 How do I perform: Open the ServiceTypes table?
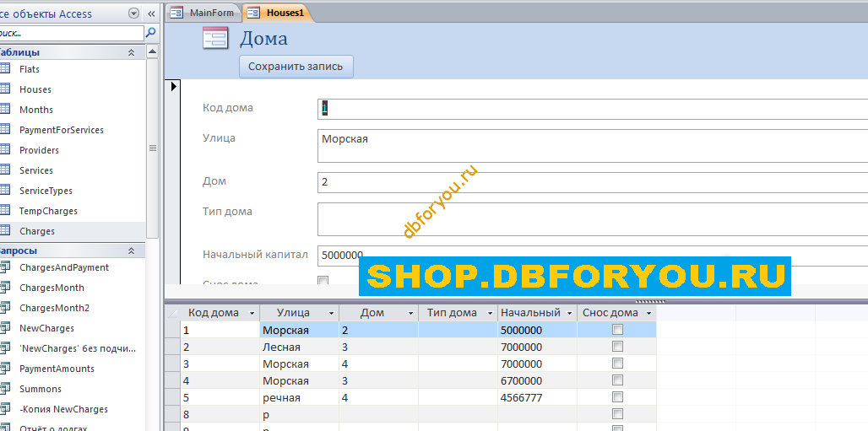pos(46,191)
